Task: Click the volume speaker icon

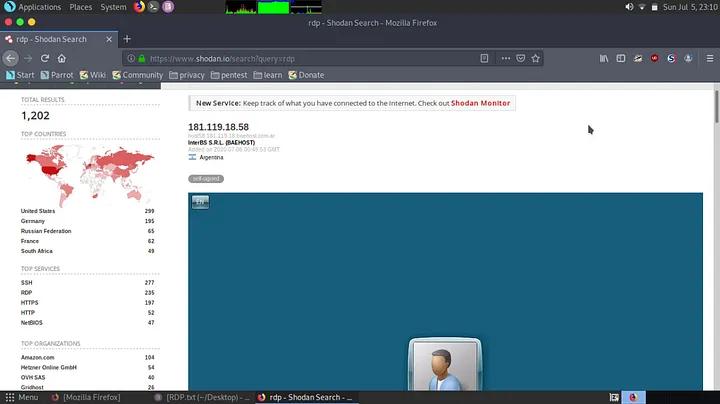Action: pos(629,7)
